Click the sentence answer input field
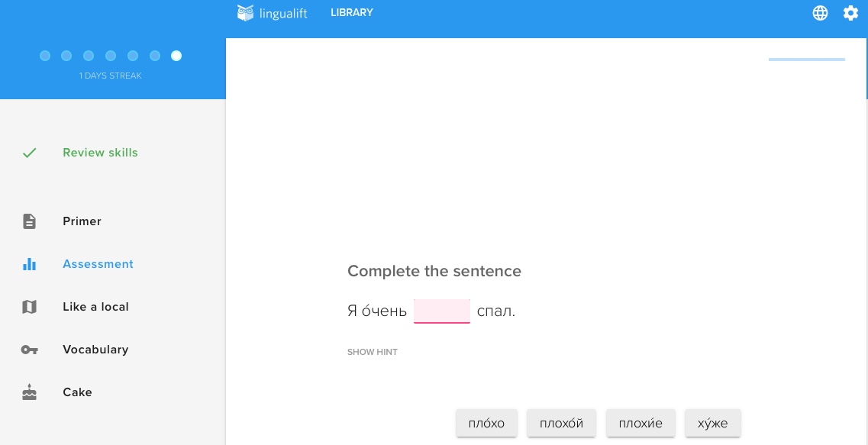The height and width of the screenshot is (445, 868). tap(442, 311)
